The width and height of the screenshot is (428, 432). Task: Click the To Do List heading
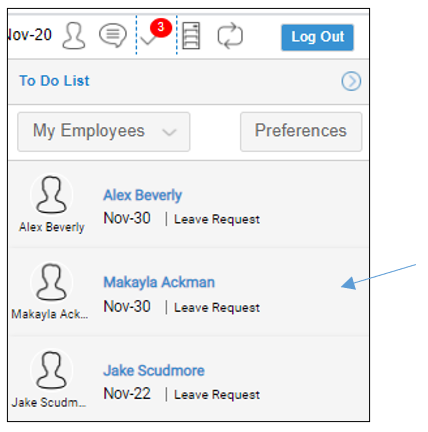click(x=54, y=81)
